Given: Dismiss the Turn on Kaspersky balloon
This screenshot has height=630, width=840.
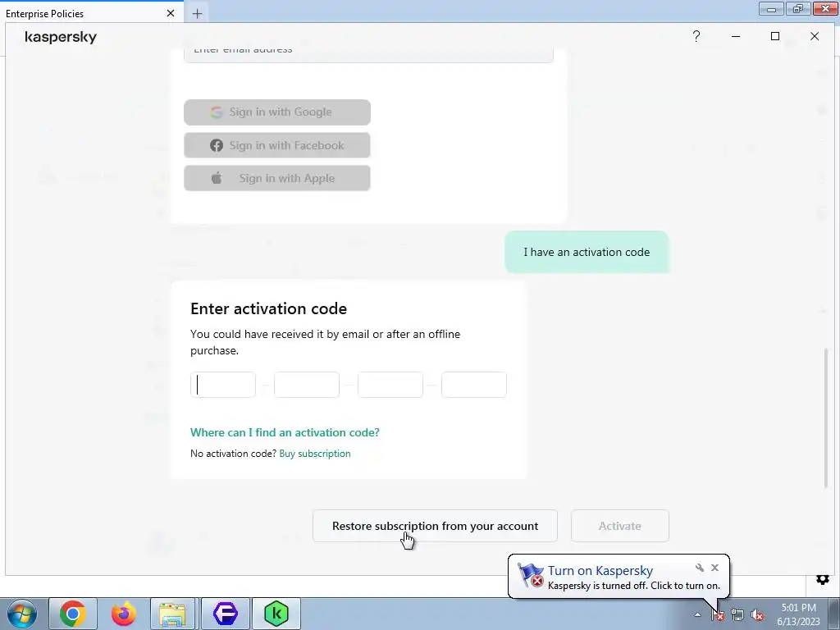Looking at the screenshot, I should pos(714,568).
